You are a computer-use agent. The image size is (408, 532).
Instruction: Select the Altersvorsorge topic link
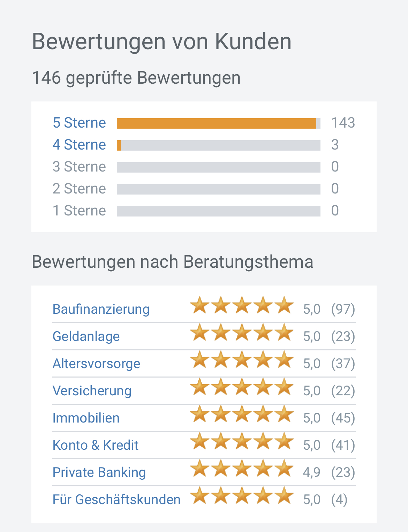96,364
